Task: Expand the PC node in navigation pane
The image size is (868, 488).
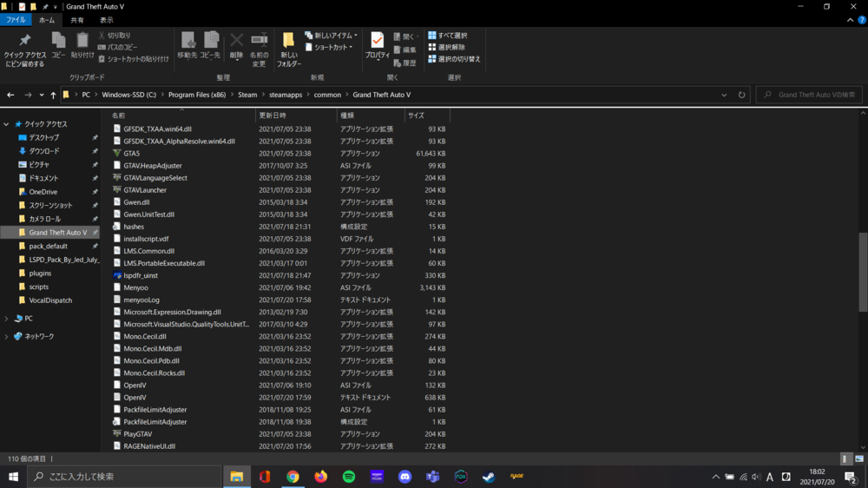Action: pyautogui.click(x=7, y=319)
